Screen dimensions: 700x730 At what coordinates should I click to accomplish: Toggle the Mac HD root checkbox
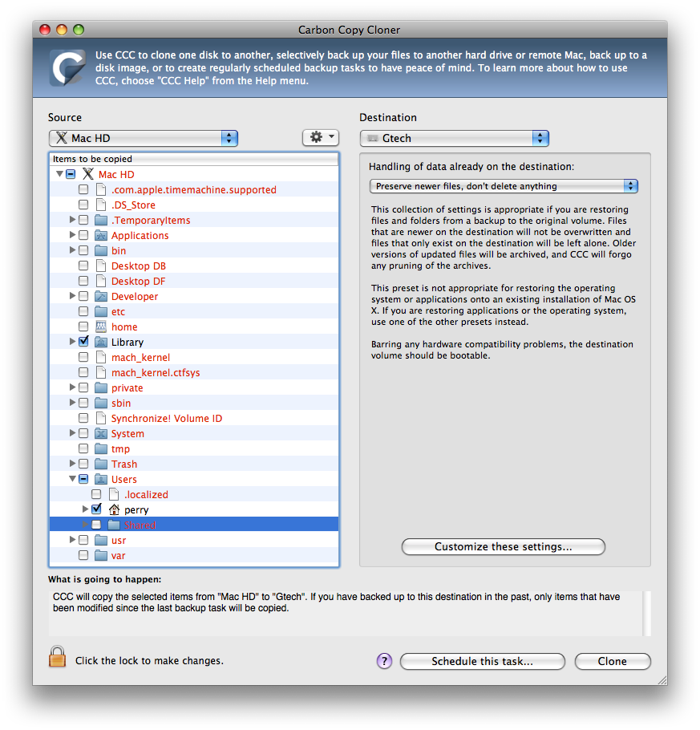coord(71,174)
